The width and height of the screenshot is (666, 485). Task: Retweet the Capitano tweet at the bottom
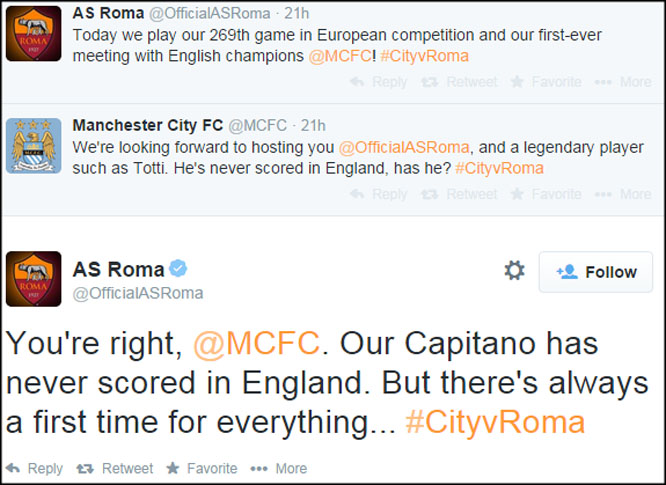(x=115, y=468)
